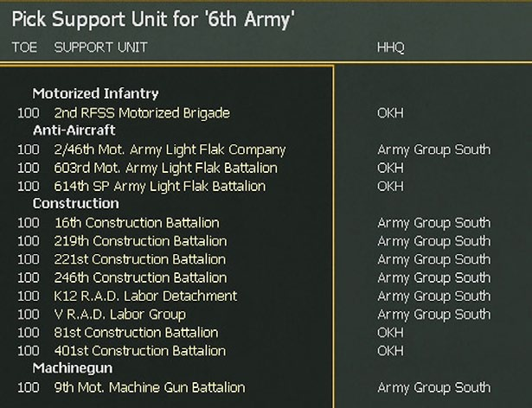This screenshot has height=408, width=532.
Task: Pick the 16th Construction Battalion
Action: [x=137, y=223]
